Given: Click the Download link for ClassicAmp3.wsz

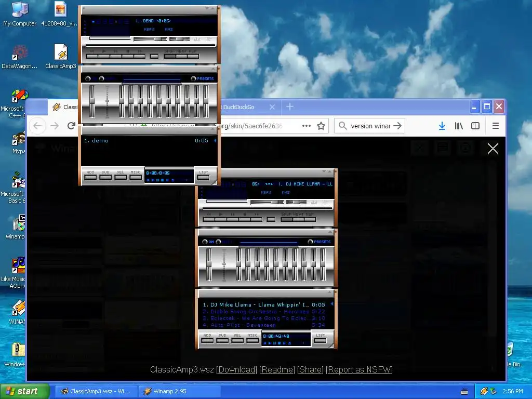Looking at the screenshot, I should click(x=237, y=370).
